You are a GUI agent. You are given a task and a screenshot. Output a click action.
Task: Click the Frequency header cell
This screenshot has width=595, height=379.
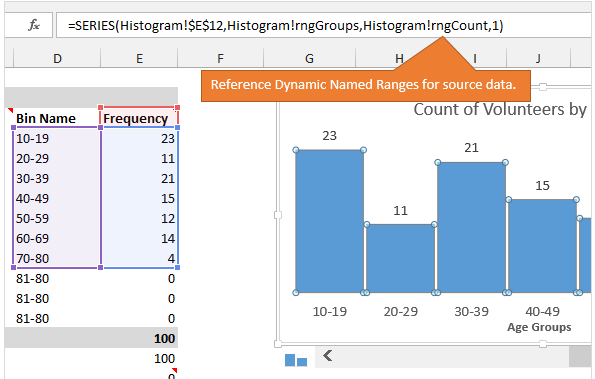139,118
